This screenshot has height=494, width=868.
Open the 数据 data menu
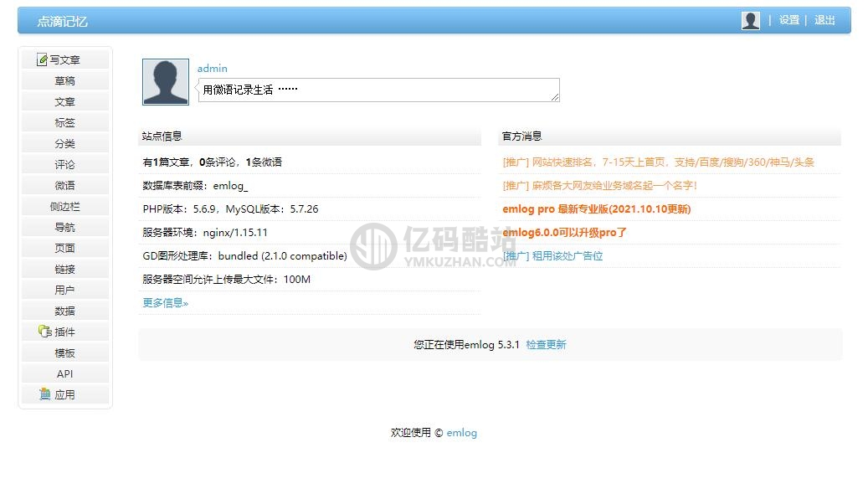64,311
